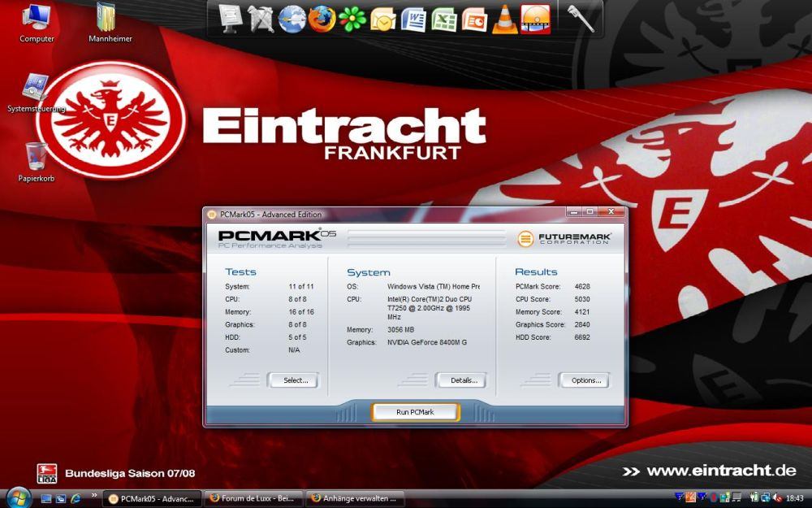
Task: Click the Run PCMark button
Action: click(x=415, y=412)
